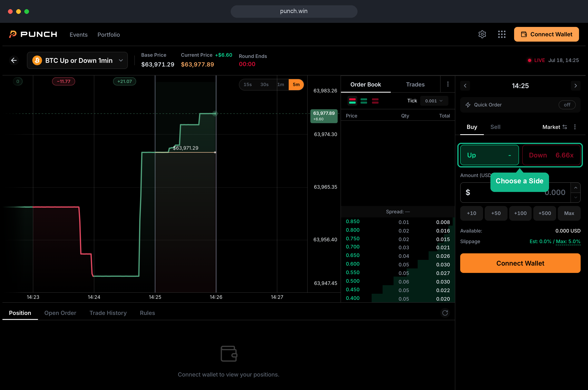Click the 0.850 price row in order book
Viewport: 588px width, 390px height.
398,222
